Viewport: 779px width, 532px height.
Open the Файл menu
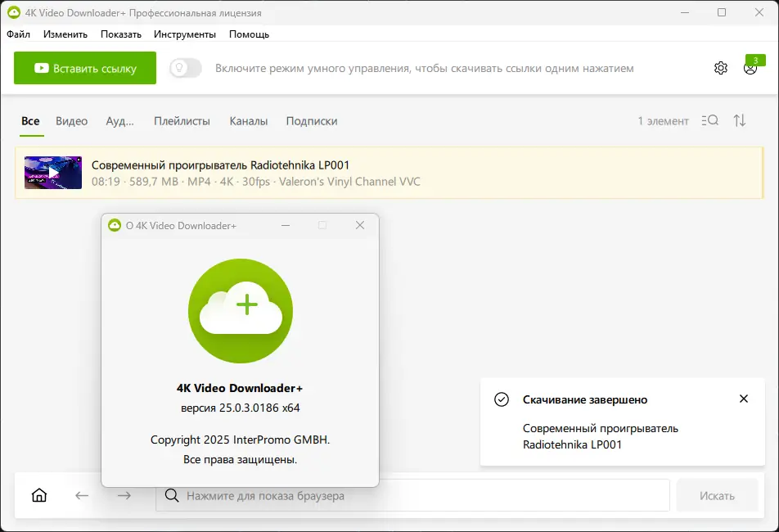point(18,34)
